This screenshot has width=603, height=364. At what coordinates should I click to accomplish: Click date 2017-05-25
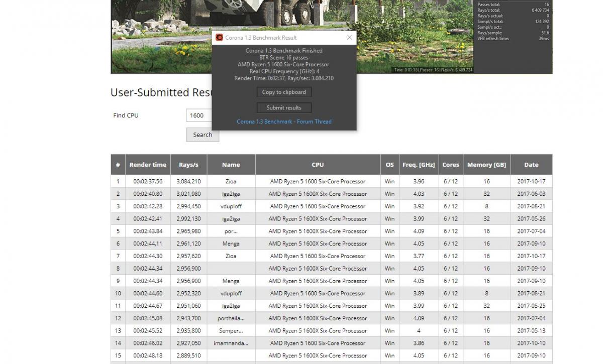click(531, 306)
